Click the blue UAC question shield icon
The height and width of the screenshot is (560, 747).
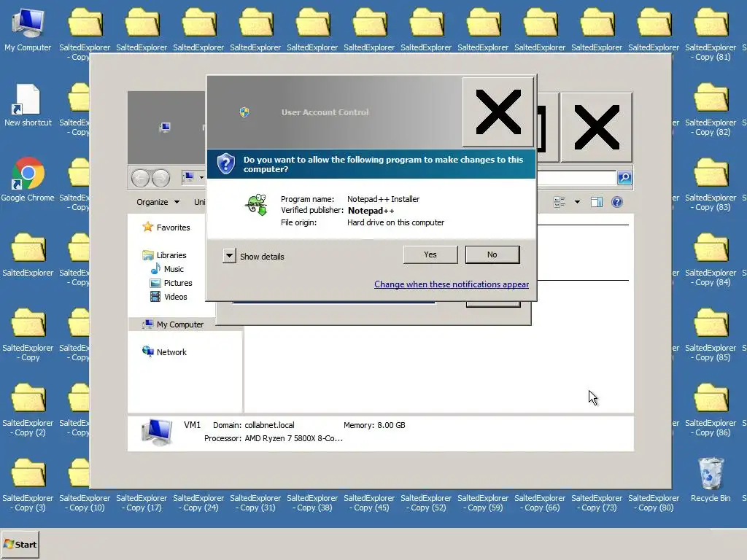coord(226,164)
